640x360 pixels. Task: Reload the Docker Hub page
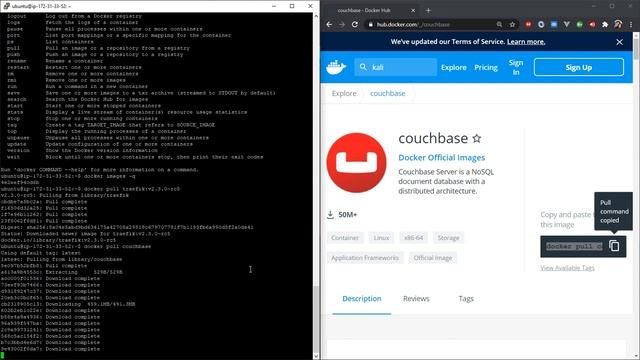click(x=355, y=24)
